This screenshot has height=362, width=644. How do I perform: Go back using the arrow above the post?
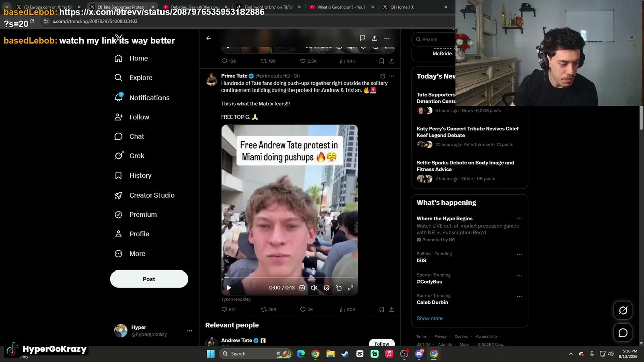click(x=209, y=38)
